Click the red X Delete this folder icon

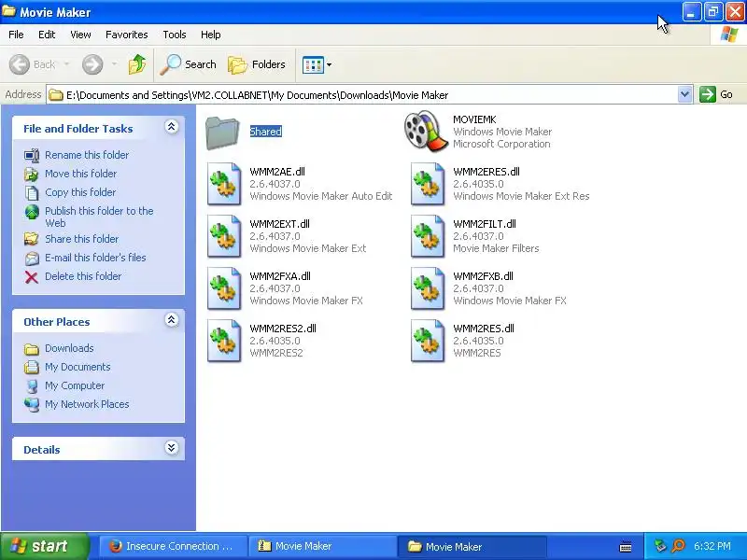click(x=32, y=277)
